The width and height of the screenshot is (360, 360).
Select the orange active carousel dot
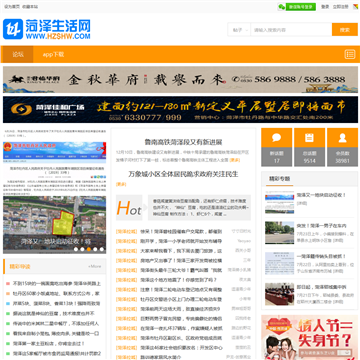(x=89, y=249)
